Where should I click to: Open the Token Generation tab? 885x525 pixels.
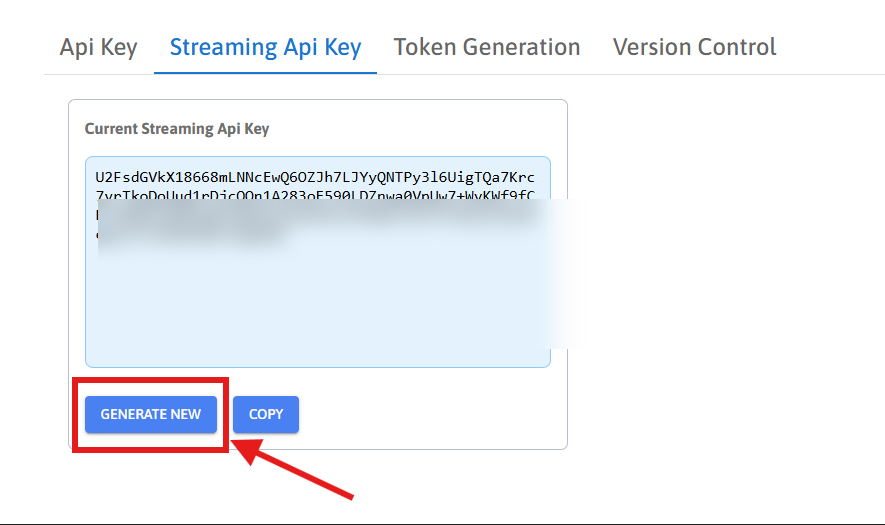coord(487,47)
